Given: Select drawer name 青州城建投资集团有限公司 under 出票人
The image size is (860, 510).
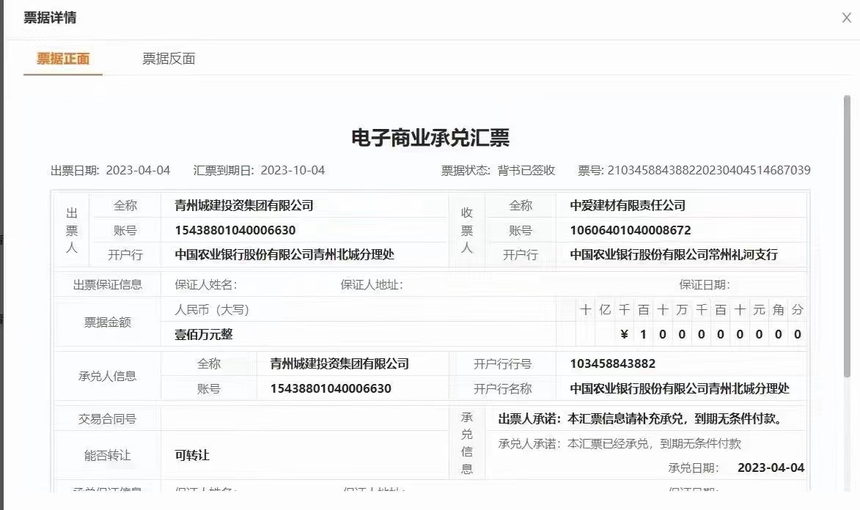Looking at the screenshot, I should coord(244,206).
